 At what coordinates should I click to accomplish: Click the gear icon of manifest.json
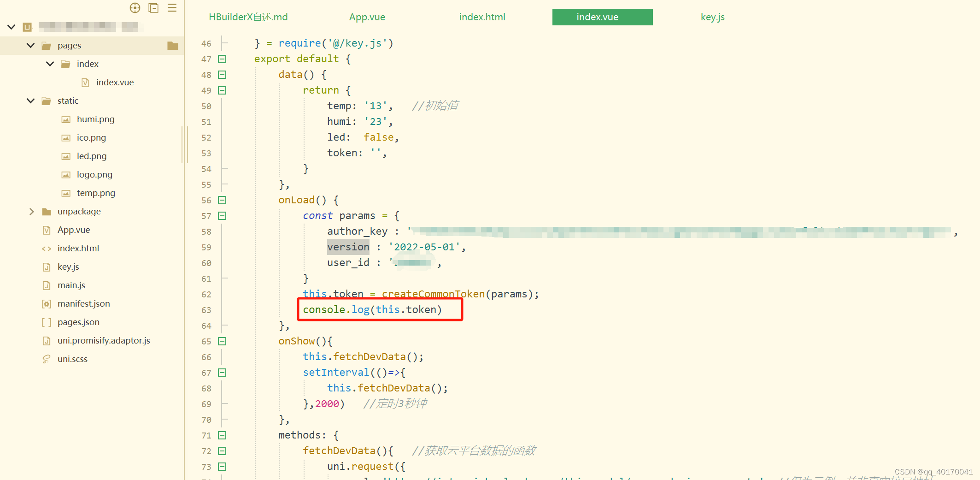point(47,304)
